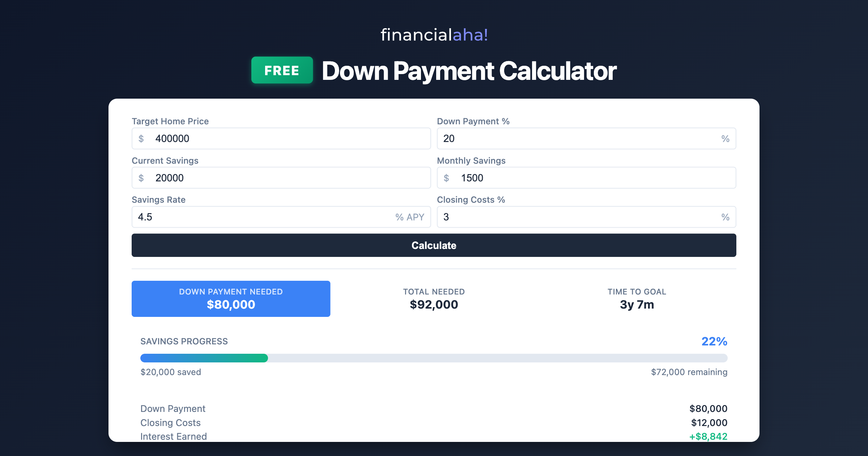Click the Time To Goal 3y 7m value
Viewport: 868px width, 456px height.
(x=637, y=305)
